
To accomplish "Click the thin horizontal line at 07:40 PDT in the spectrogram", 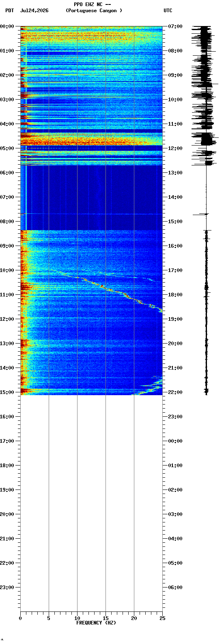I will point(91,214).
